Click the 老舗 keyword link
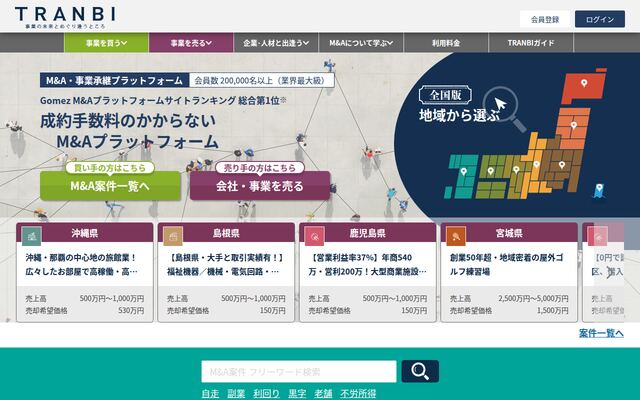640x400 pixels. coord(323,393)
